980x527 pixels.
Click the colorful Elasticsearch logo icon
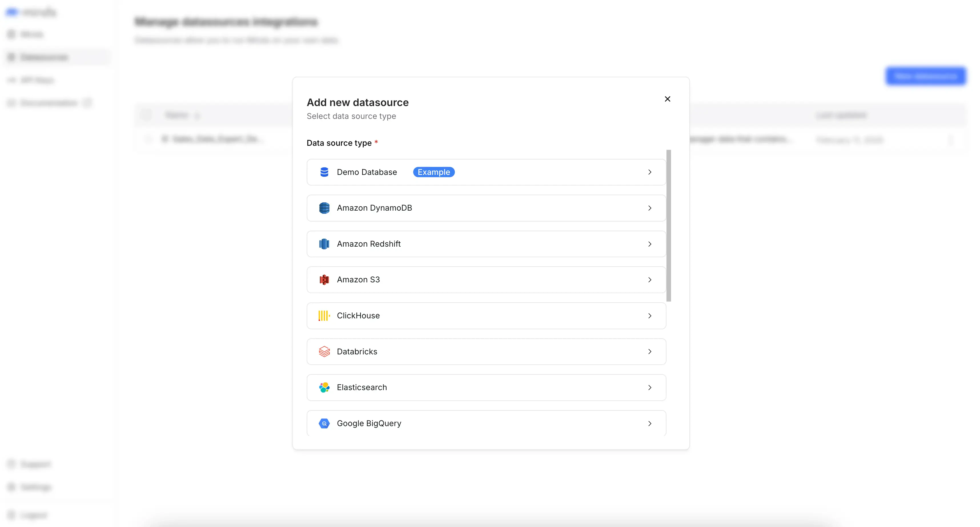tap(324, 387)
